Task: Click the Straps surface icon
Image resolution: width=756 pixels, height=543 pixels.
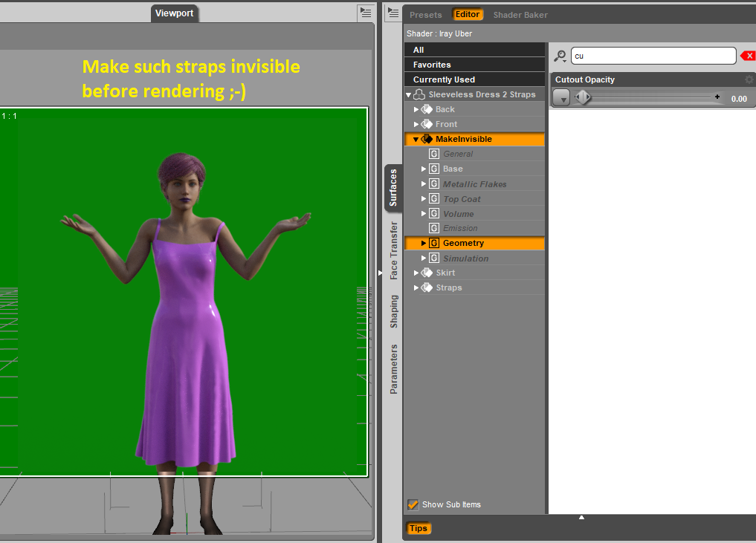Action: coord(427,287)
